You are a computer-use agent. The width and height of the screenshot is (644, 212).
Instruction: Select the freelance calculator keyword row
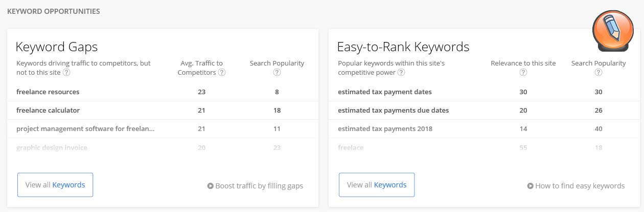click(163, 111)
